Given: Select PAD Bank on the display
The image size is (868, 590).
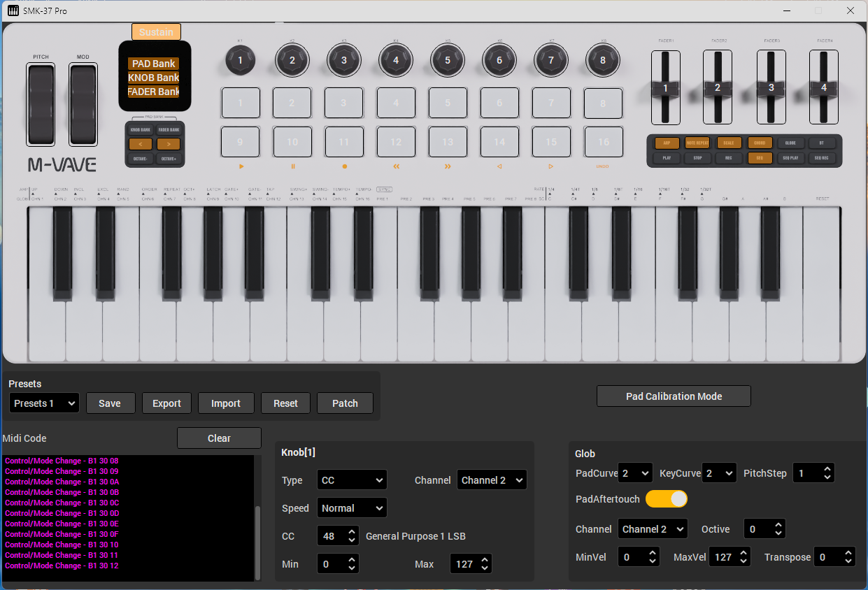Looking at the screenshot, I should 154,64.
